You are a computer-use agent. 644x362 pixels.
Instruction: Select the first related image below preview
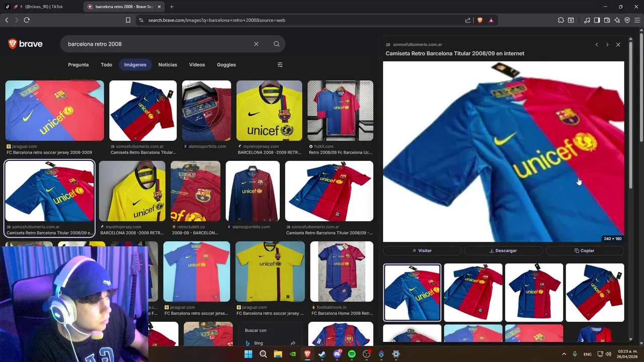click(x=412, y=292)
